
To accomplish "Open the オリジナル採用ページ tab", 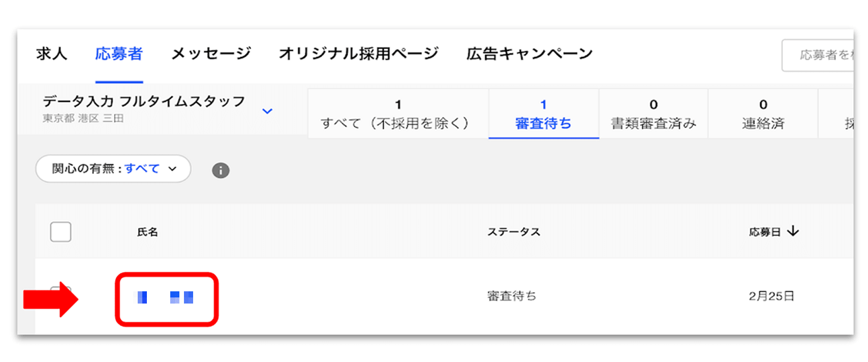I will point(359,53).
